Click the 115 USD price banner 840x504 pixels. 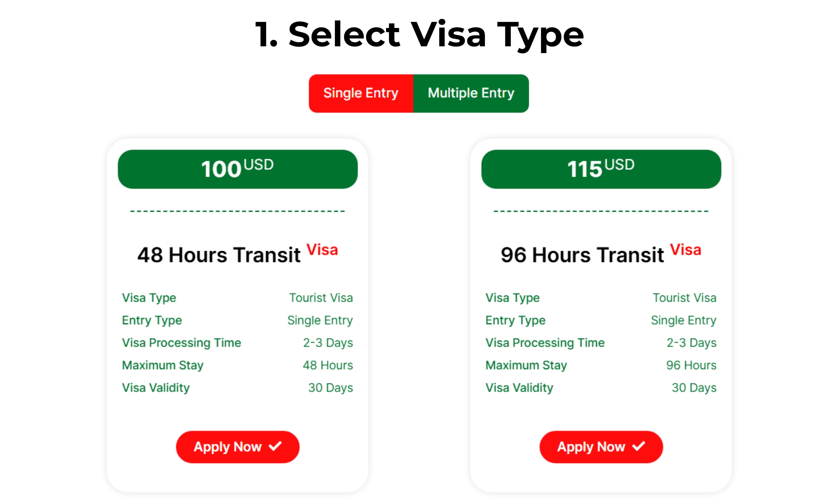point(601,169)
